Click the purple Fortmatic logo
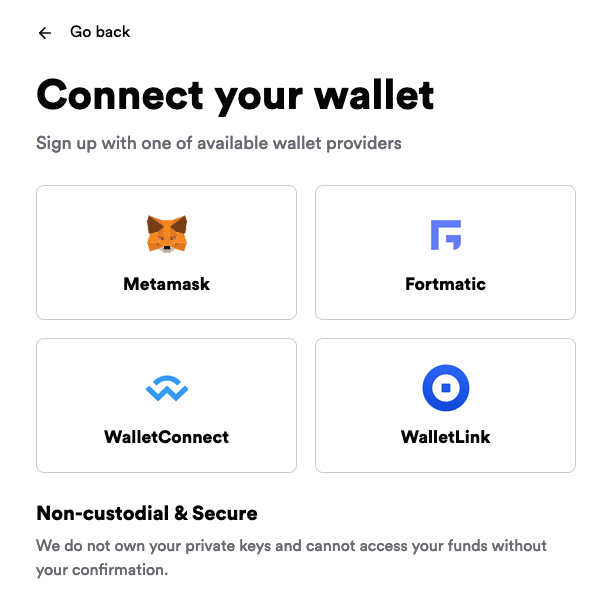608x603 pixels. click(446, 235)
